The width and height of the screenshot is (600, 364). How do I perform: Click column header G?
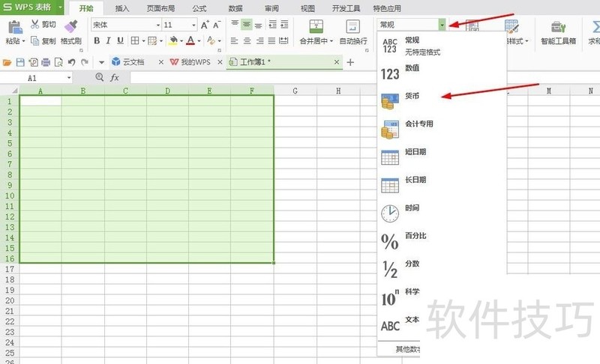295,91
